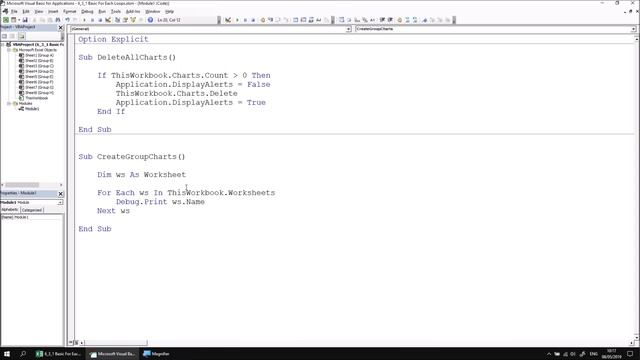Viewport: 640px width, 360px height.
Task: Collapse the Modules folder in Project tree
Action: pyautogui.click(x=9, y=103)
